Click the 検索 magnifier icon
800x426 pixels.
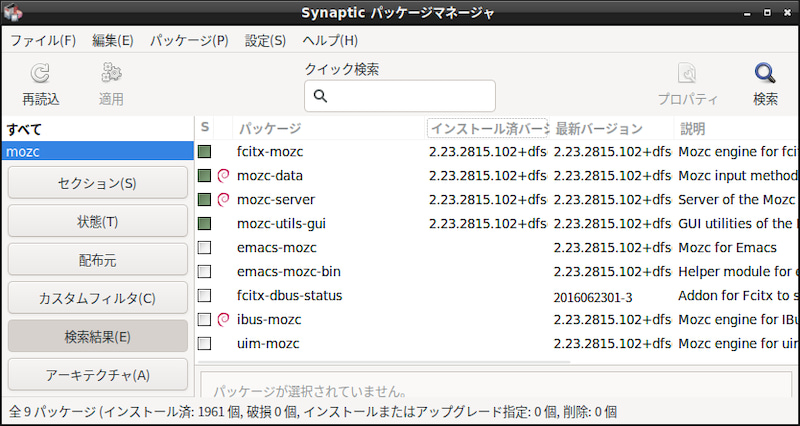765,73
